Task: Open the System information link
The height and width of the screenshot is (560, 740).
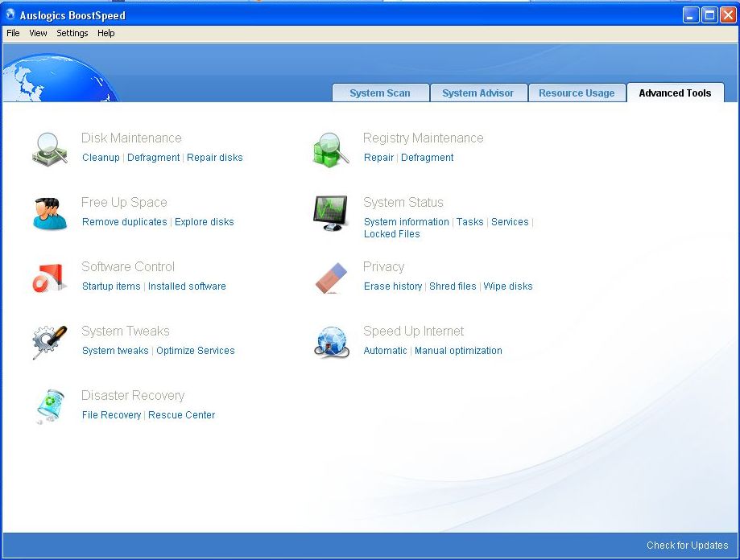Action: pyautogui.click(x=407, y=222)
